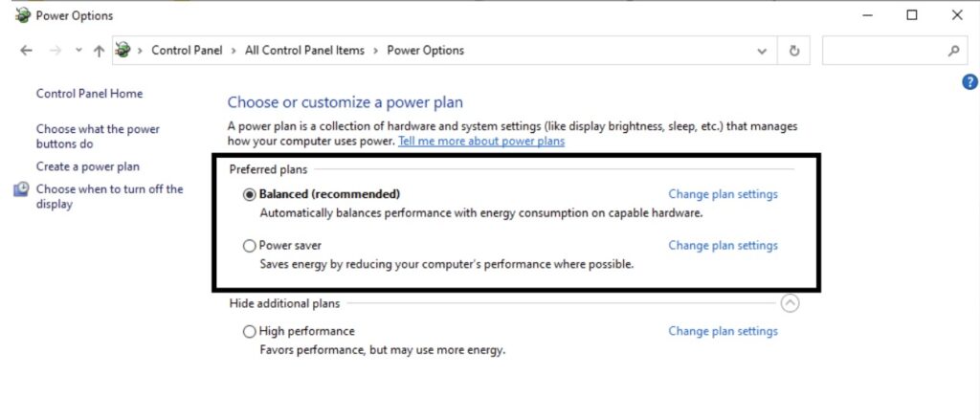This screenshot has width=980, height=419.
Task: Open Create a power plan link
Action: [87, 166]
